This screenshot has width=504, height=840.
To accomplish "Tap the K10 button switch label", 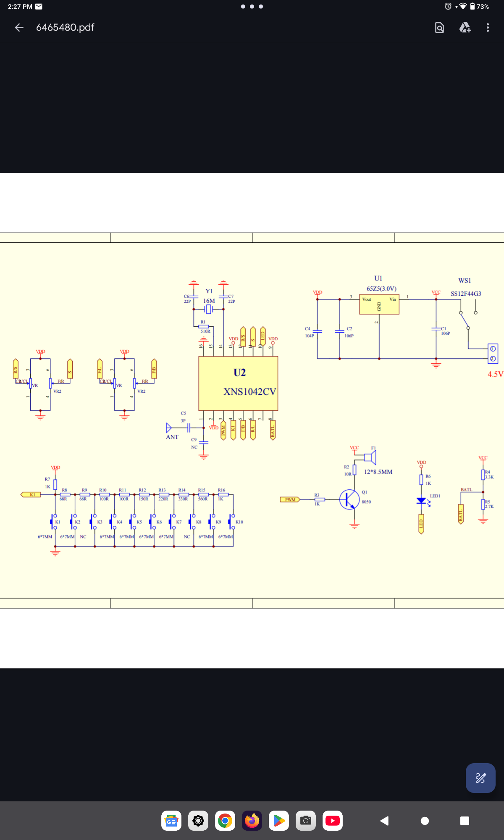I will tap(239, 522).
